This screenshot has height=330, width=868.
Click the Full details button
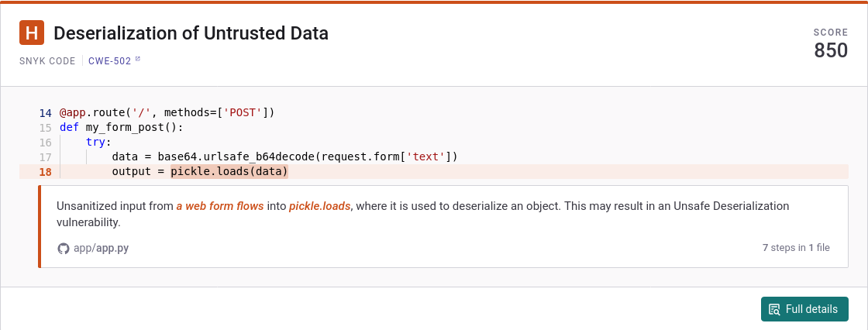804,309
